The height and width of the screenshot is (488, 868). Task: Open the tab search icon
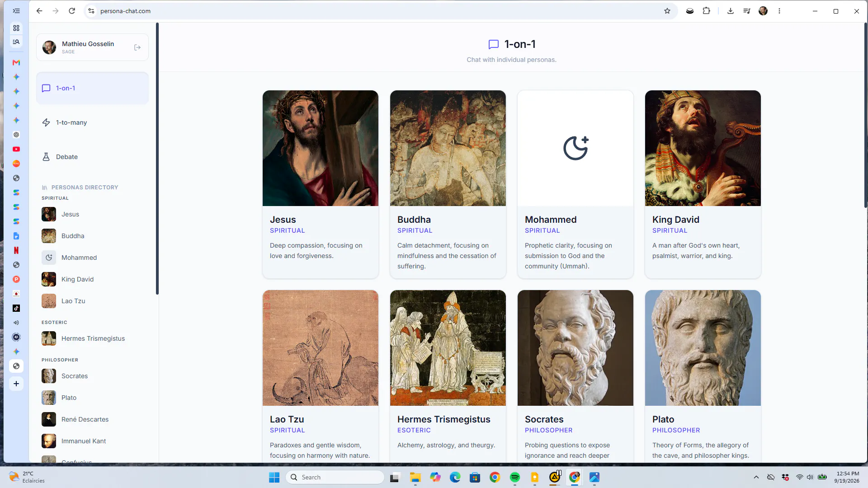16,42
